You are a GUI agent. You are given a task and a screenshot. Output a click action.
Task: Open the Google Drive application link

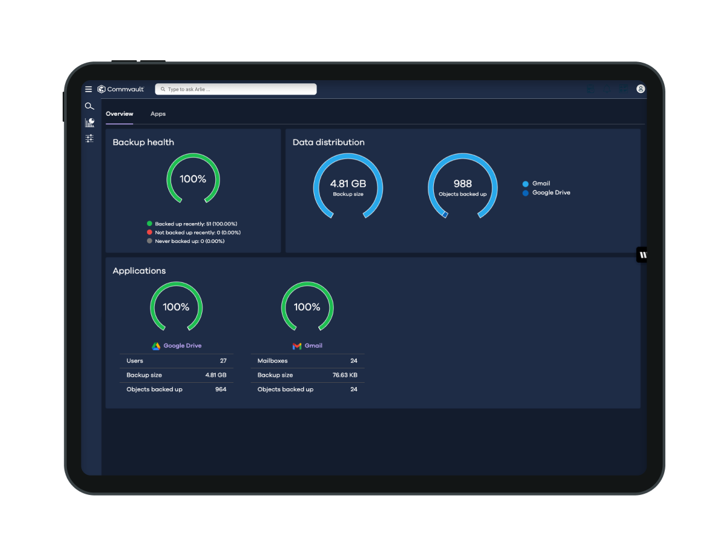[182, 346]
